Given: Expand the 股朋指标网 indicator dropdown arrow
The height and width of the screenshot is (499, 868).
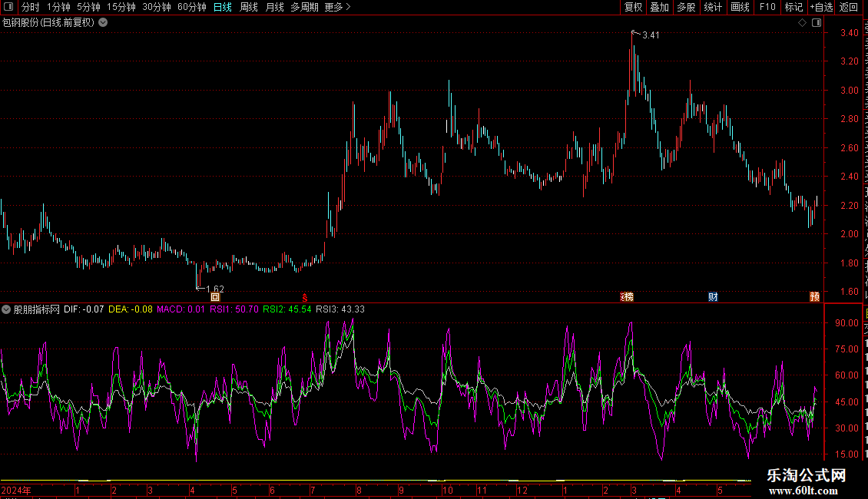Looking at the screenshot, I should pos(6,309).
